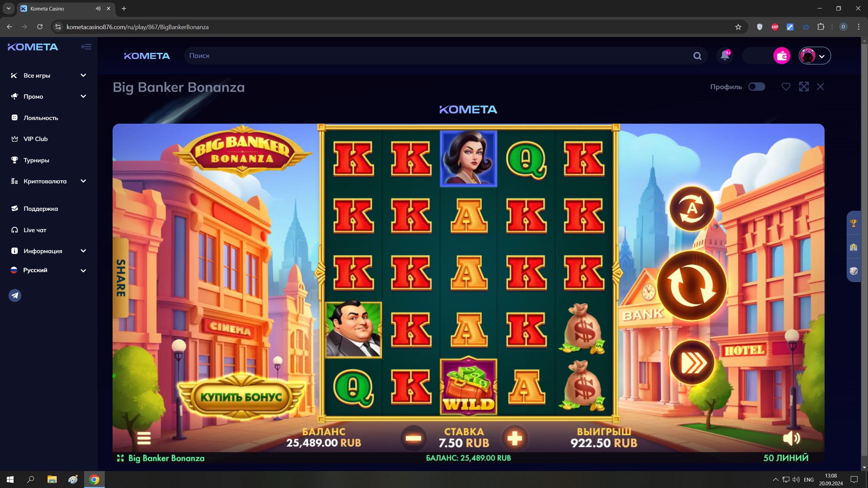This screenshot has width=868, height=488.
Task: Spin the reels with the big spin button
Action: pos(692,286)
